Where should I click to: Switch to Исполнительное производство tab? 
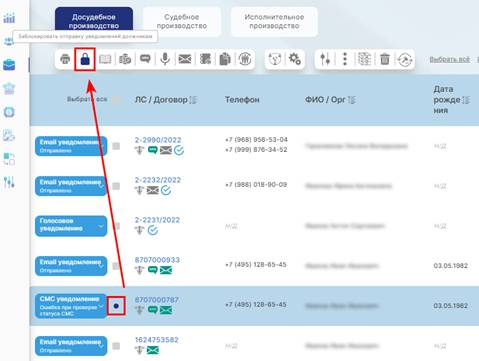[x=274, y=21]
